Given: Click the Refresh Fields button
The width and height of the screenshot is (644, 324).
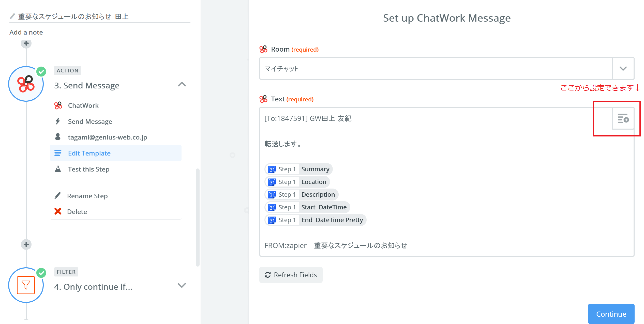Looking at the screenshot, I should (x=291, y=275).
